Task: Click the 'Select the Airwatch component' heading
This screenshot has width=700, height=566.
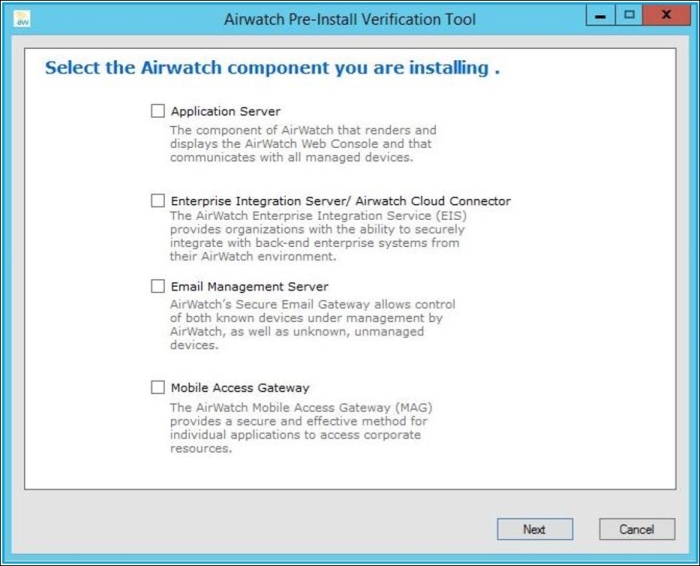Action: pos(272,68)
